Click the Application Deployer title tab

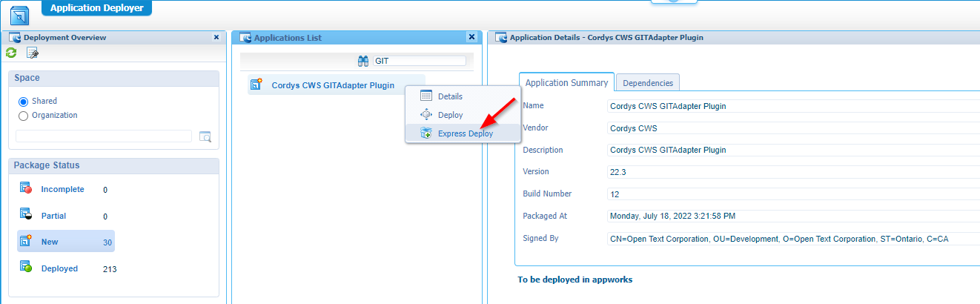click(97, 8)
